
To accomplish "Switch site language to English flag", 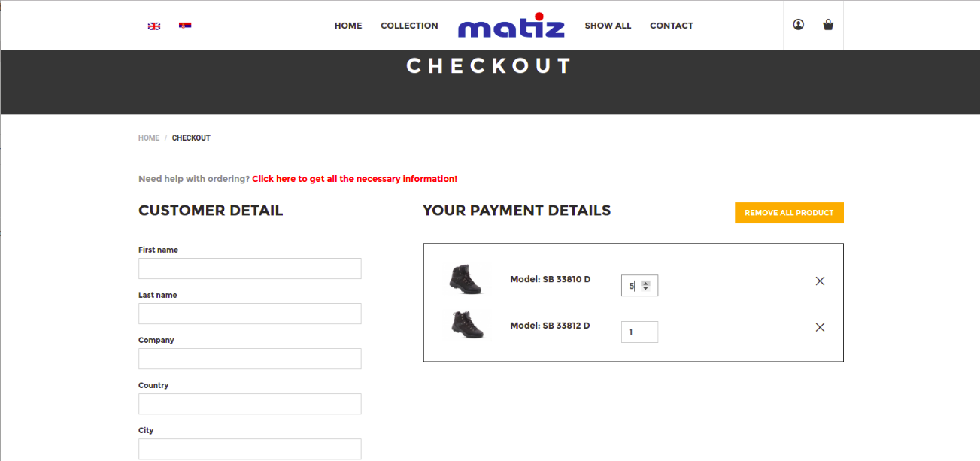I will point(154,26).
